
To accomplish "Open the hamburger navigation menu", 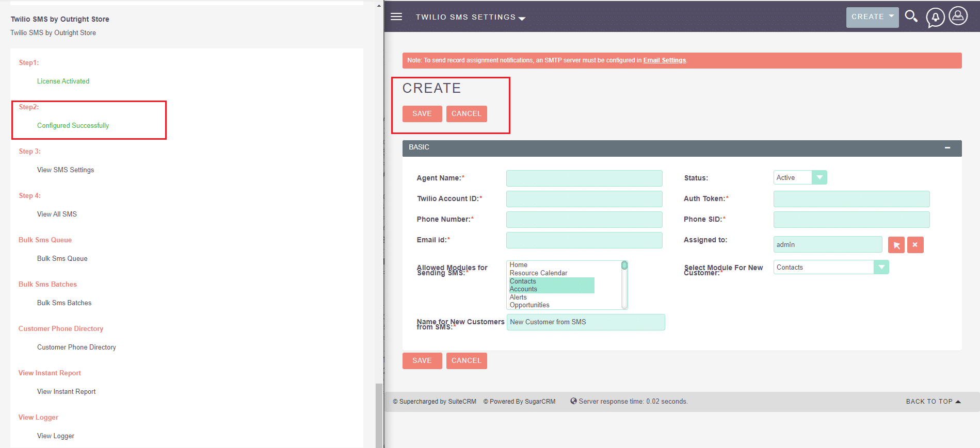I will [x=396, y=16].
